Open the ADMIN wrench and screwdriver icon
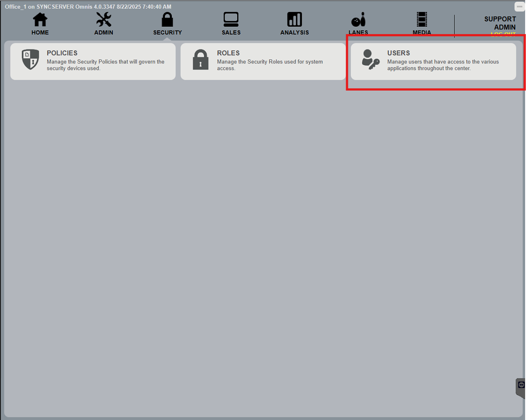Viewport: 526px width, 420px height. pos(104,20)
